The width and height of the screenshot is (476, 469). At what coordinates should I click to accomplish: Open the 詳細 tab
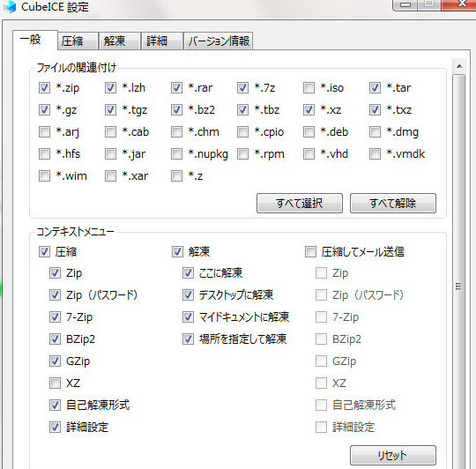162,41
